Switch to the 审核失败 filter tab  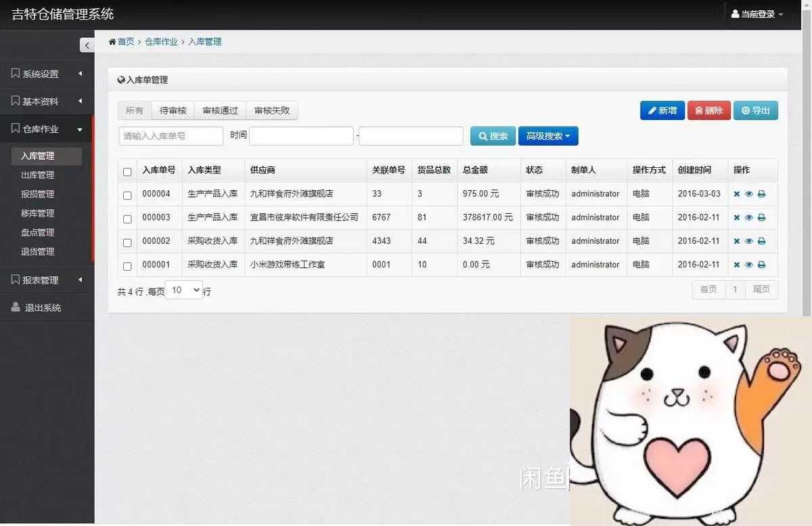click(x=272, y=110)
